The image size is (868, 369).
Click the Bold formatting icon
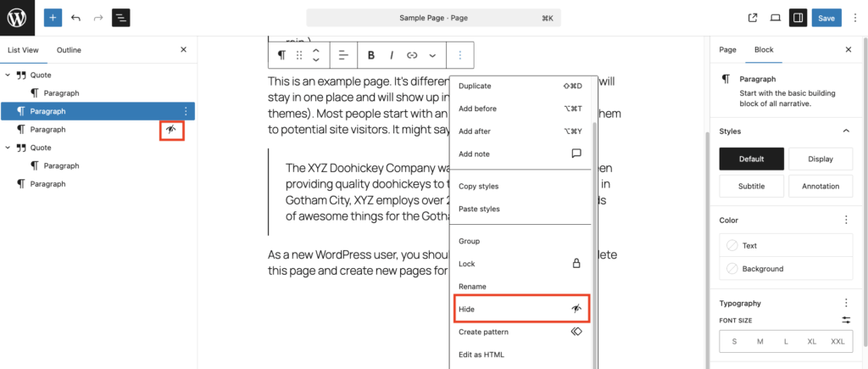pyautogui.click(x=371, y=55)
